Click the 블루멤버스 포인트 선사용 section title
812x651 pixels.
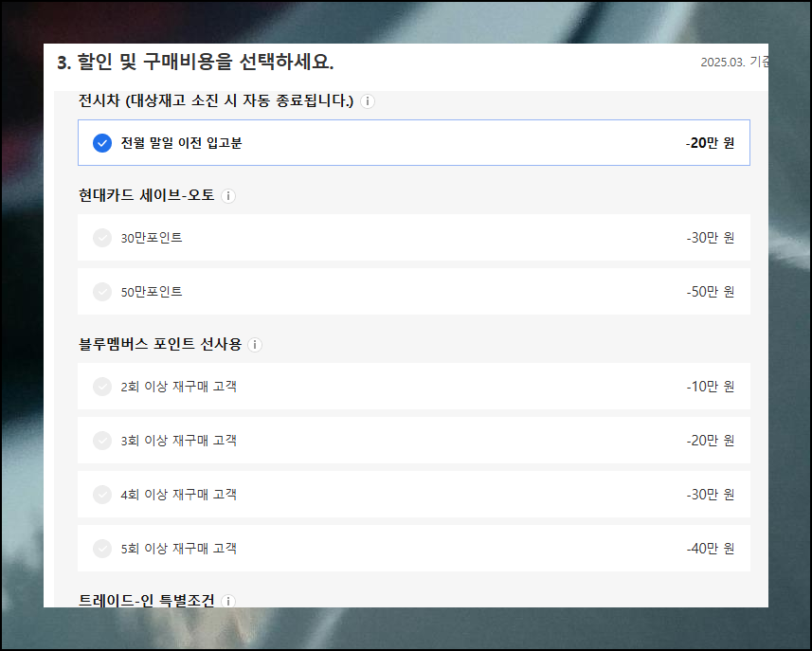pyautogui.click(x=160, y=344)
